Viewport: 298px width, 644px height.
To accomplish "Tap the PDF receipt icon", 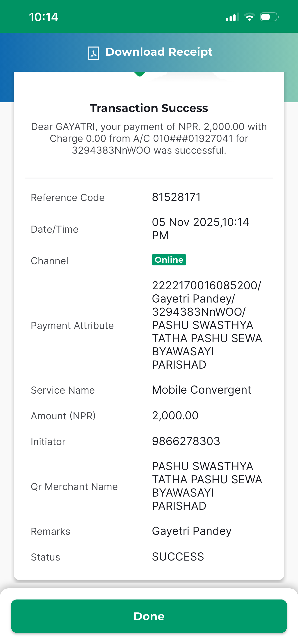I will (x=93, y=53).
